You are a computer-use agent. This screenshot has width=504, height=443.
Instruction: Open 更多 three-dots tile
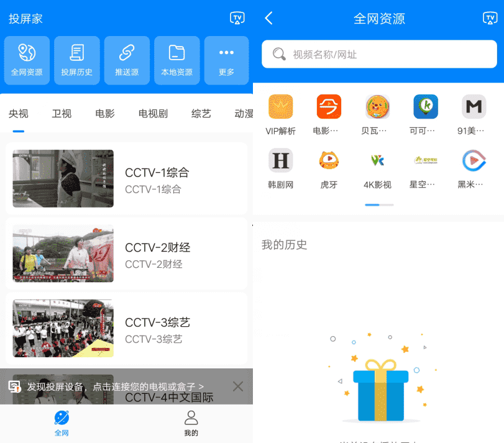tap(227, 60)
